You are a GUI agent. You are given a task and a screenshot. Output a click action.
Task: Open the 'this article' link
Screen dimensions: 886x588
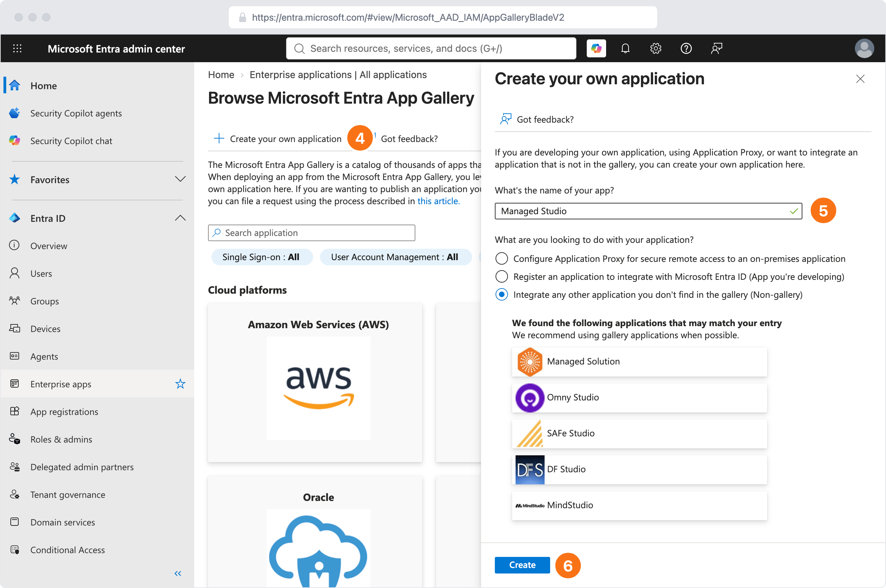[x=438, y=201]
